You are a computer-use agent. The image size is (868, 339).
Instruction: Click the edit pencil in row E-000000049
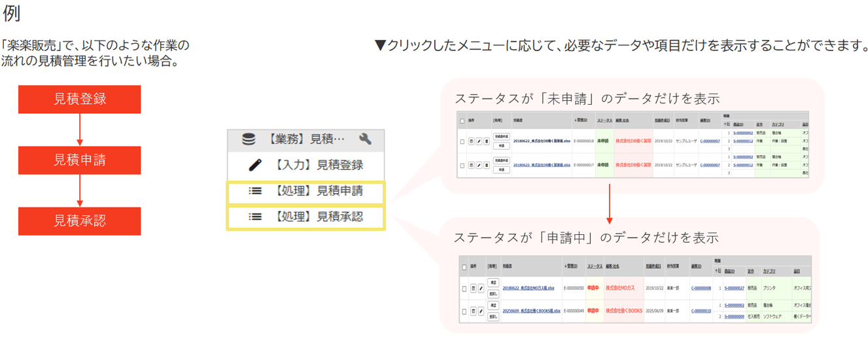(x=481, y=311)
